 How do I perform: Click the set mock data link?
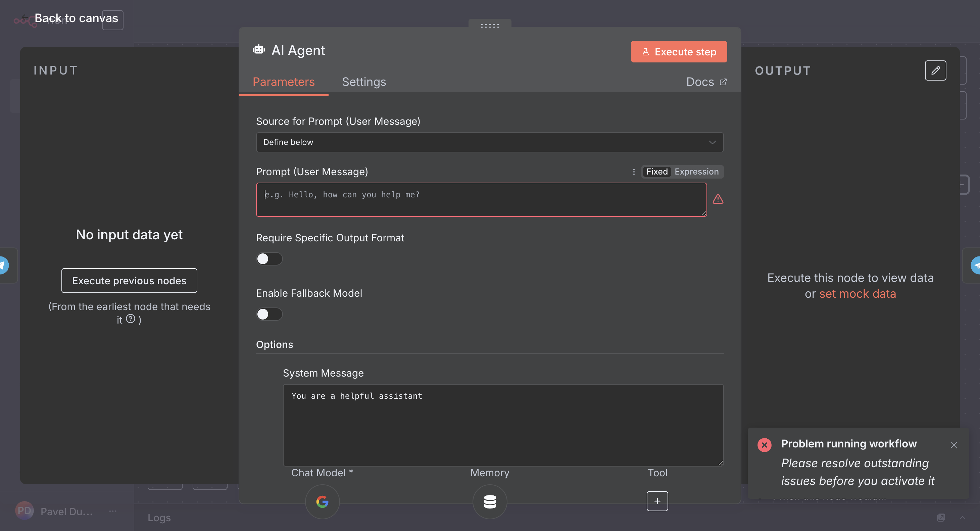[857, 294]
